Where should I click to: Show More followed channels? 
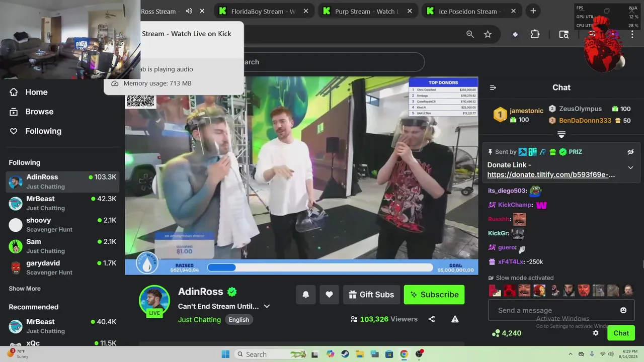[x=25, y=289]
